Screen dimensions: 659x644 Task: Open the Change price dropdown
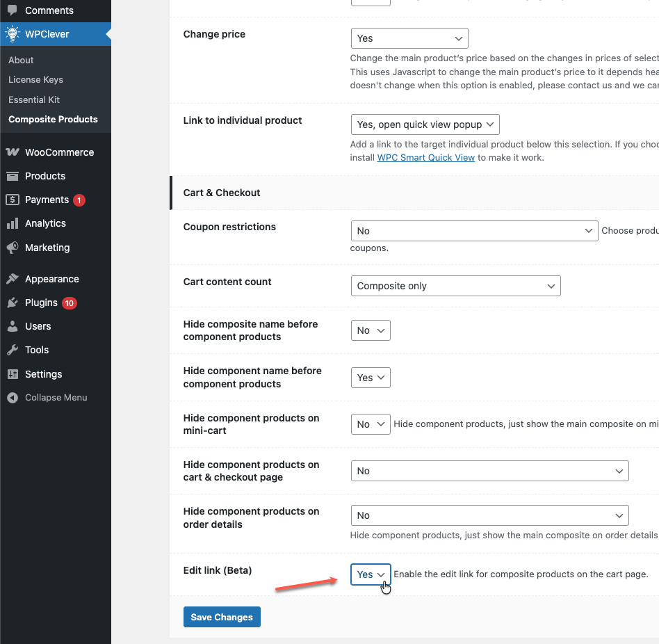409,38
